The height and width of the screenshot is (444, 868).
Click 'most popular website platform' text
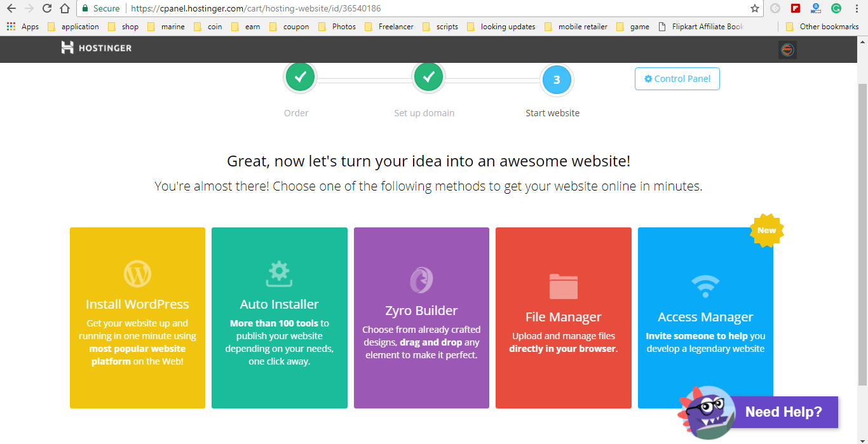[138, 355]
